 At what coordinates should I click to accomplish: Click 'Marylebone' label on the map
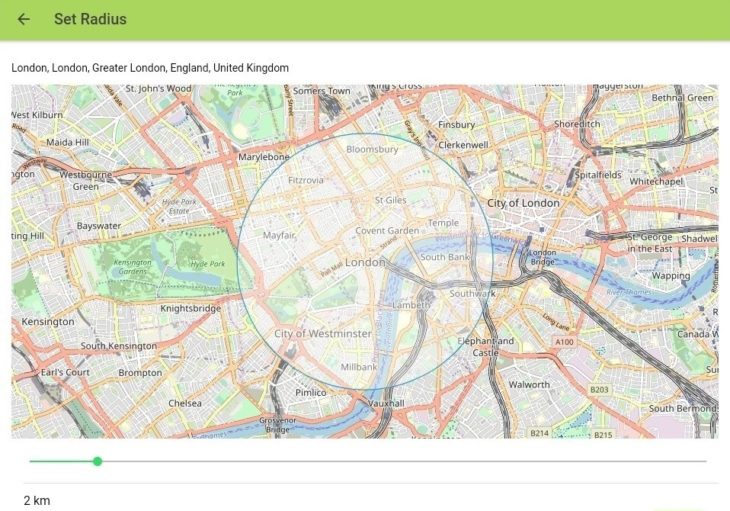[x=263, y=157]
